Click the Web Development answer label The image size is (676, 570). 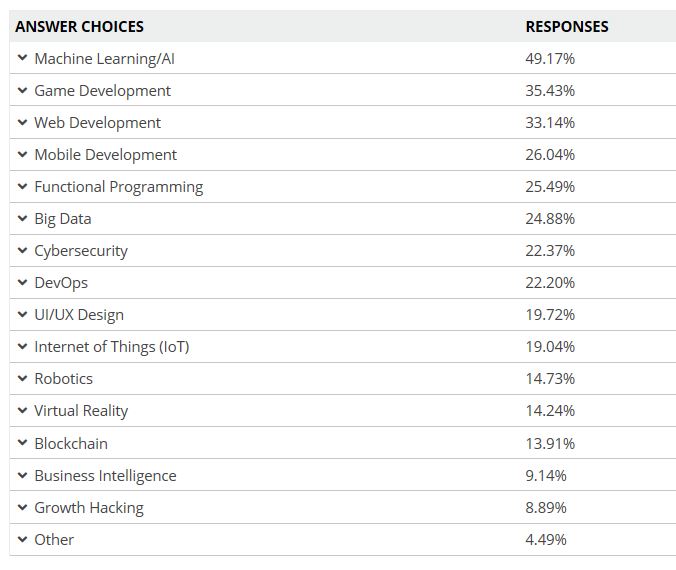coord(97,122)
